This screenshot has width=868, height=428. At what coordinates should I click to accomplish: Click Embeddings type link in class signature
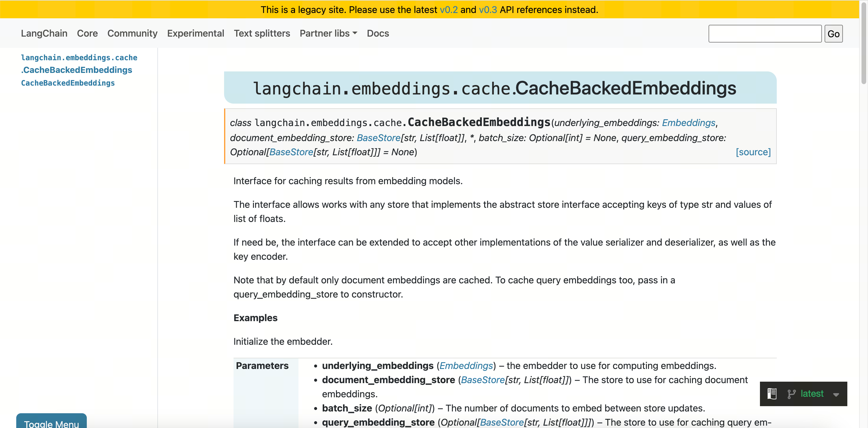click(688, 123)
